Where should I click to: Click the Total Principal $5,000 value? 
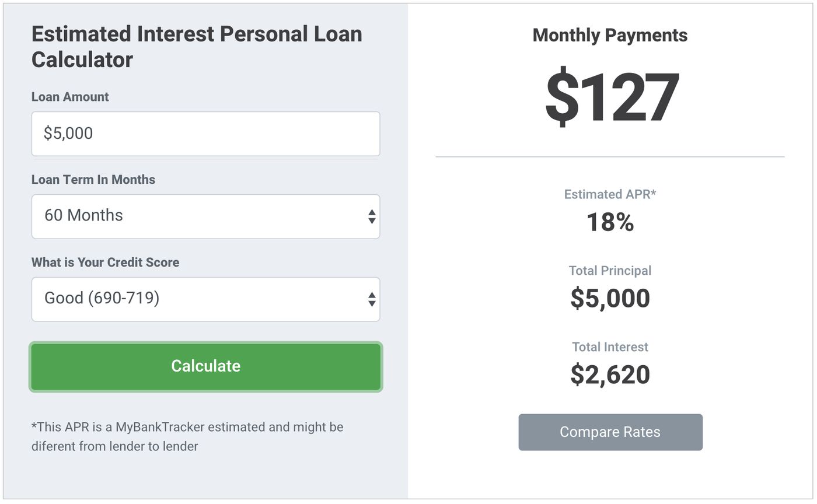(610, 297)
